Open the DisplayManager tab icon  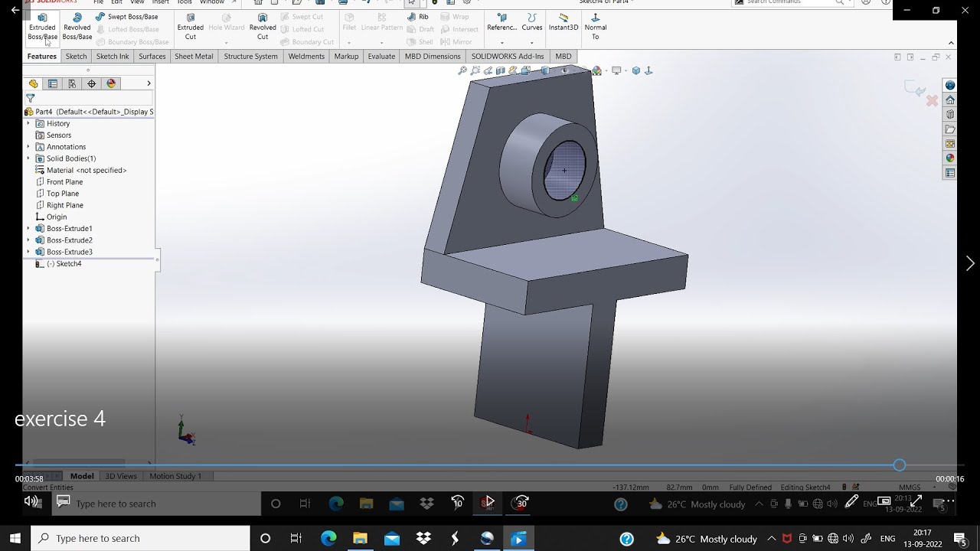point(111,83)
